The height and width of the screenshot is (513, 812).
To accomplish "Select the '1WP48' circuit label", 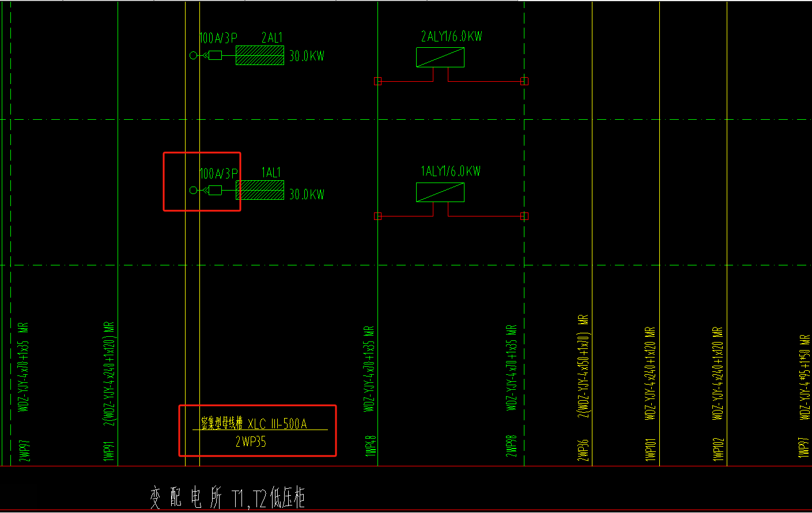I will click(371, 446).
